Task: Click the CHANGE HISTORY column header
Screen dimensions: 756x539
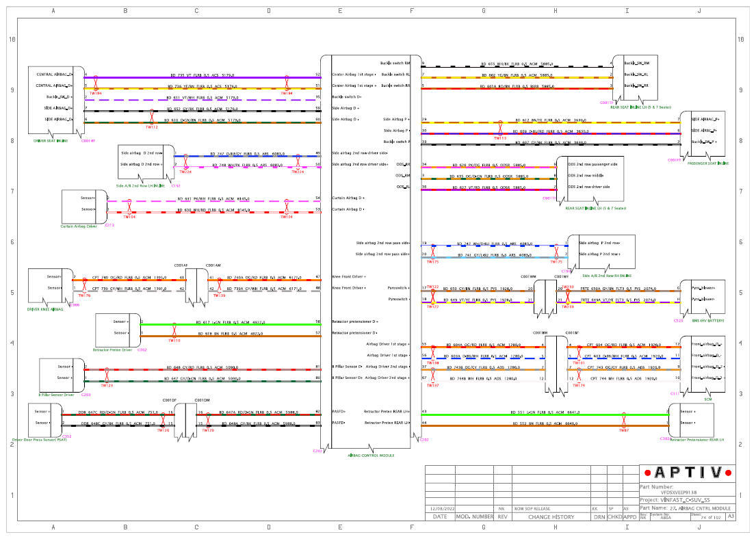Action: click(551, 517)
